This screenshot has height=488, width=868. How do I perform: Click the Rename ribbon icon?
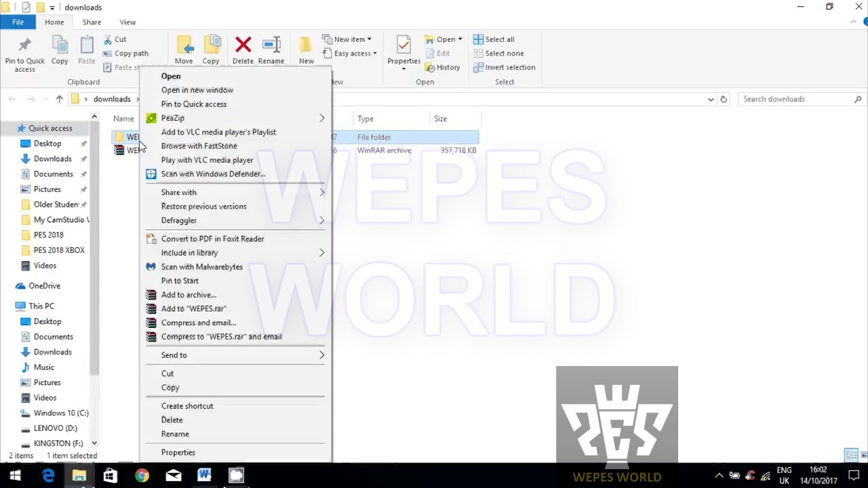coord(271,45)
